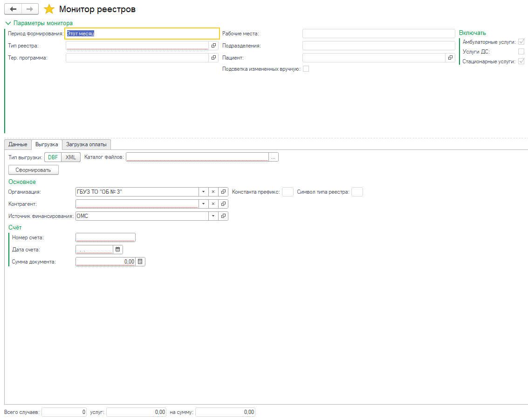Screen dimensions: 528x420
Task: Enable the Услуги ДС checkbox
Action: [x=521, y=52]
